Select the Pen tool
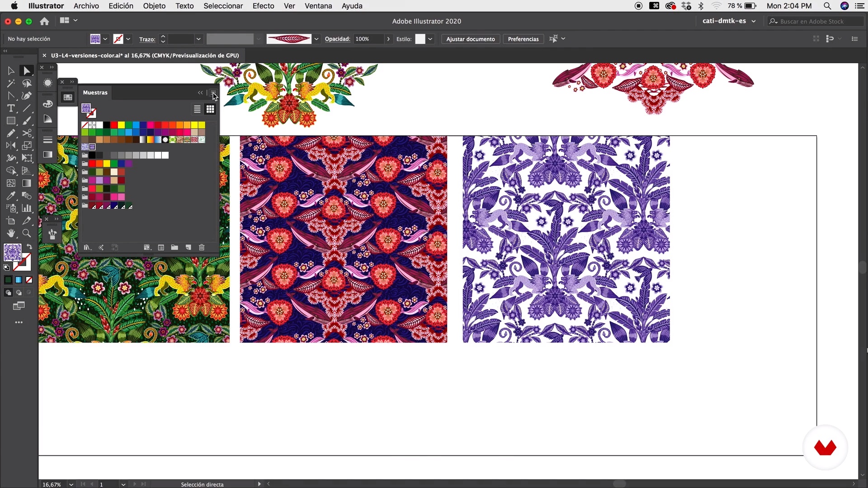The width and height of the screenshot is (868, 488). point(27,96)
